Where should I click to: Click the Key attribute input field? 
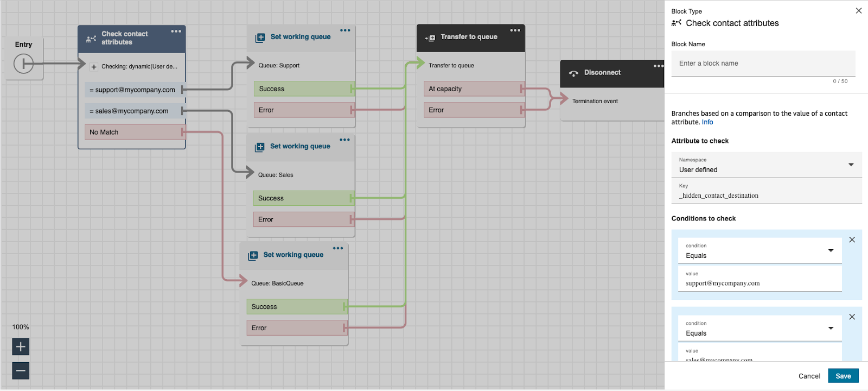[x=766, y=195]
